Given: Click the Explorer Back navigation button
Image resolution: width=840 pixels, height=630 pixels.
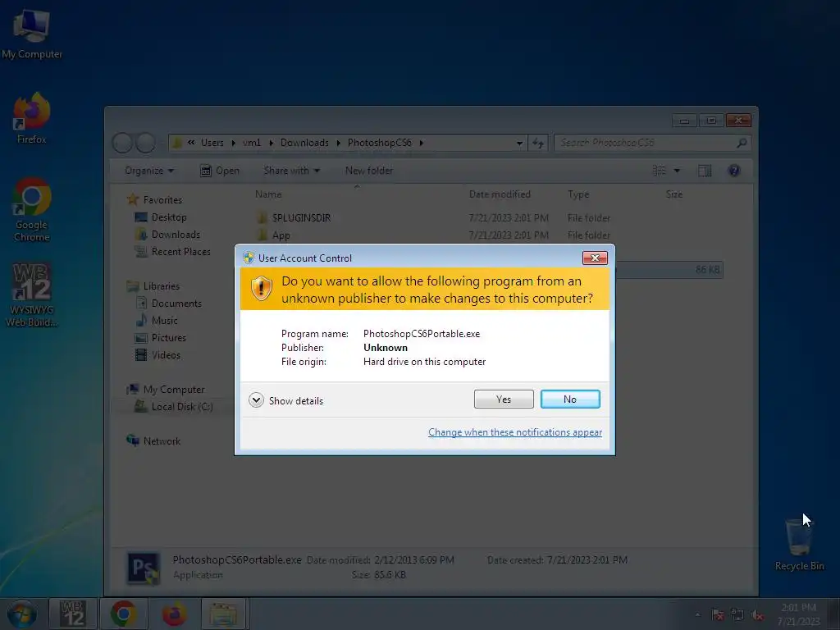Looking at the screenshot, I should (123, 143).
